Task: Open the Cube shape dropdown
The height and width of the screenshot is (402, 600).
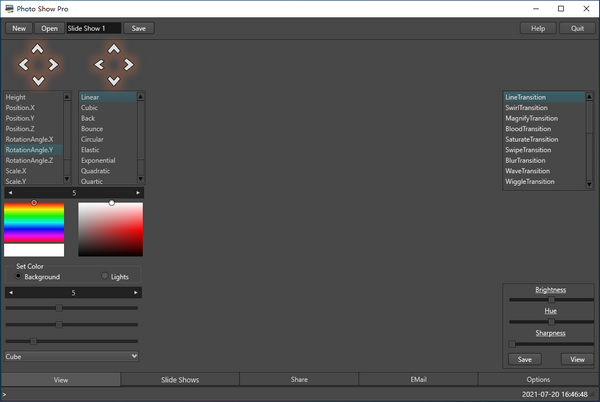Action: pyautogui.click(x=71, y=355)
